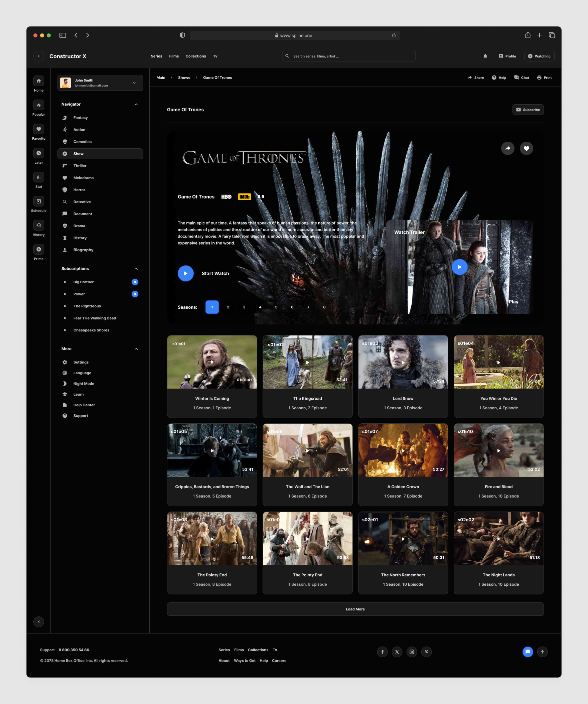Viewport: 588px width, 704px height.
Task: Click the browser privacy shield icon
Action: coord(182,35)
